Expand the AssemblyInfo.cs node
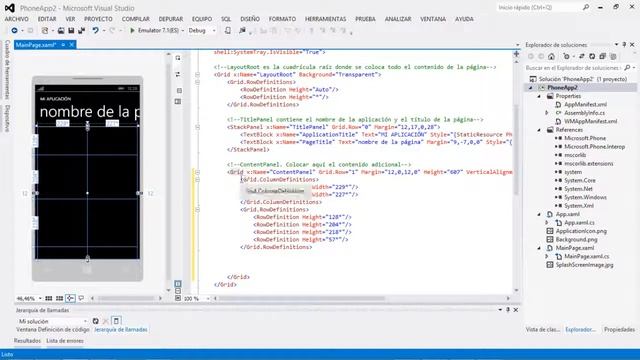Image resolution: width=640 pixels, height=360 pixels. pyautogui.click(x=547, y=113)
